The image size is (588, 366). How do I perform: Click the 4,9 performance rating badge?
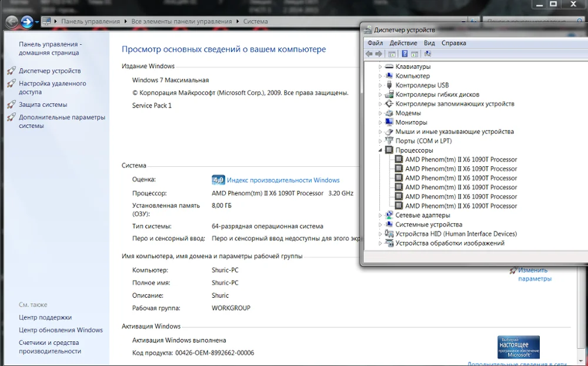(218, 180)
